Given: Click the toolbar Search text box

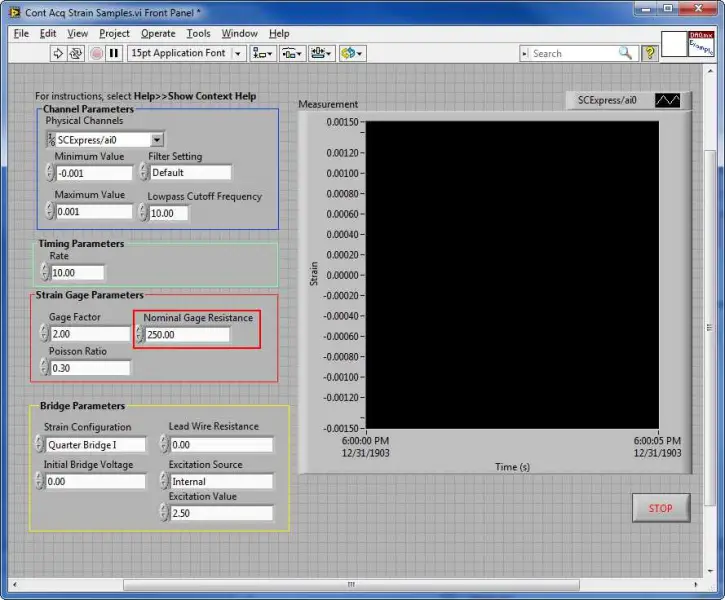Looking at the screenshot, I should tap(573, 54).
